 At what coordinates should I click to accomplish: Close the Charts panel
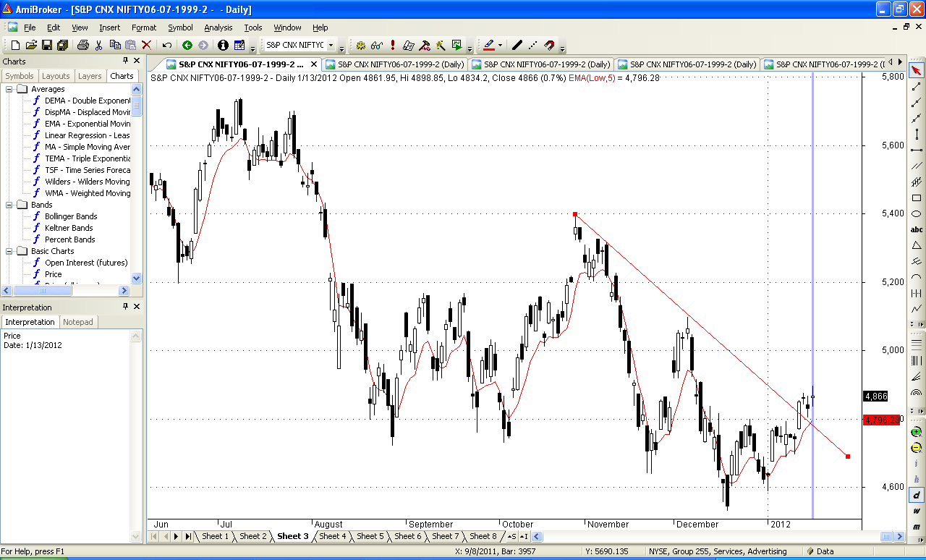[x=137, y=61]
